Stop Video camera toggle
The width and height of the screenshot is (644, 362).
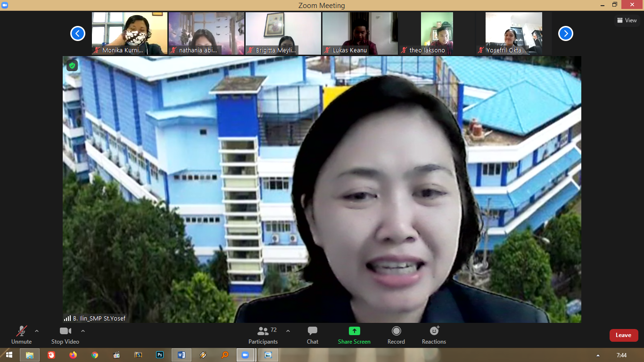[x=65, y=331]
